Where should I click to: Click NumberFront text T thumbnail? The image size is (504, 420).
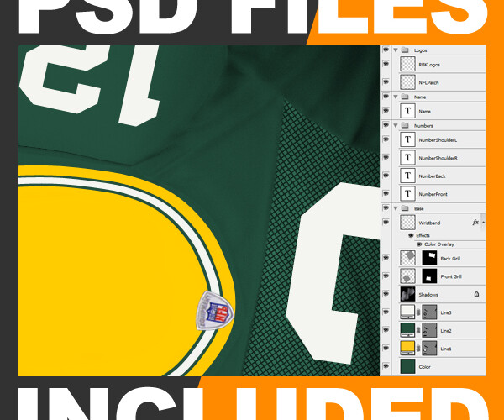pyautogui.click(x=407, y=194)
